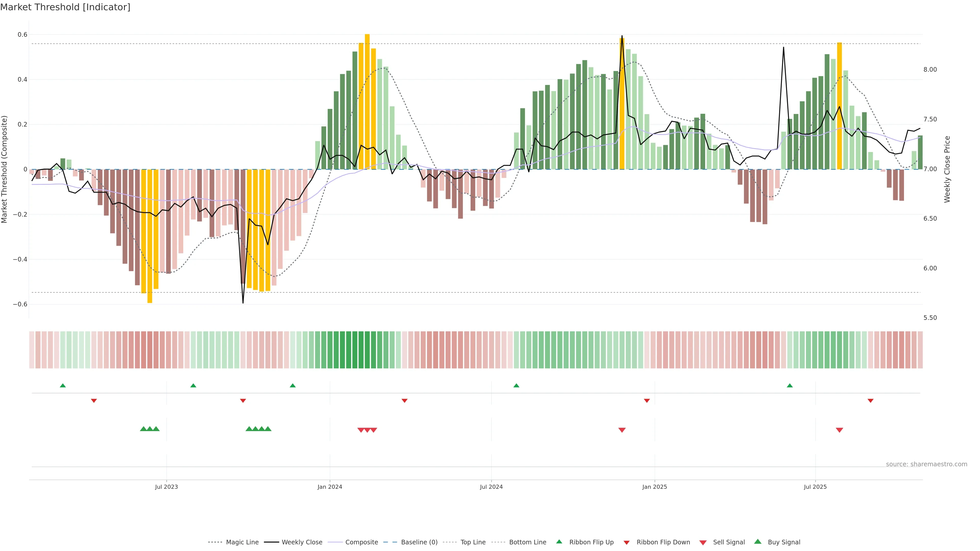
Task: Click the leftmost buy signal triangle before Jul 2023
Action: pyautogui.click(x=143, y=429)
